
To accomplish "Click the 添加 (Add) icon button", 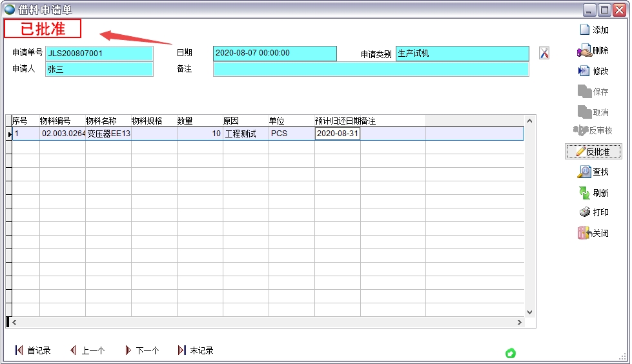I will tap(593, 30).
